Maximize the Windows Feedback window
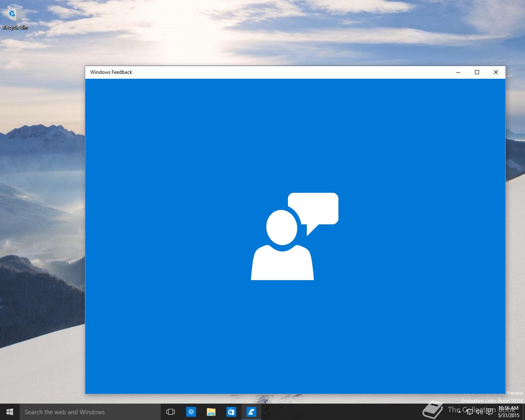 click(477, 72)
